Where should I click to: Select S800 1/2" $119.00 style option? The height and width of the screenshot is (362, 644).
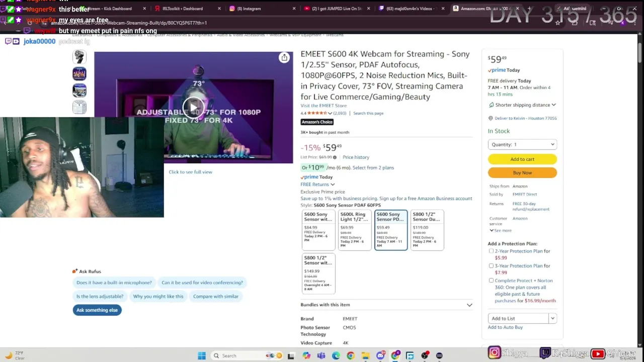[x=427, y=230]
